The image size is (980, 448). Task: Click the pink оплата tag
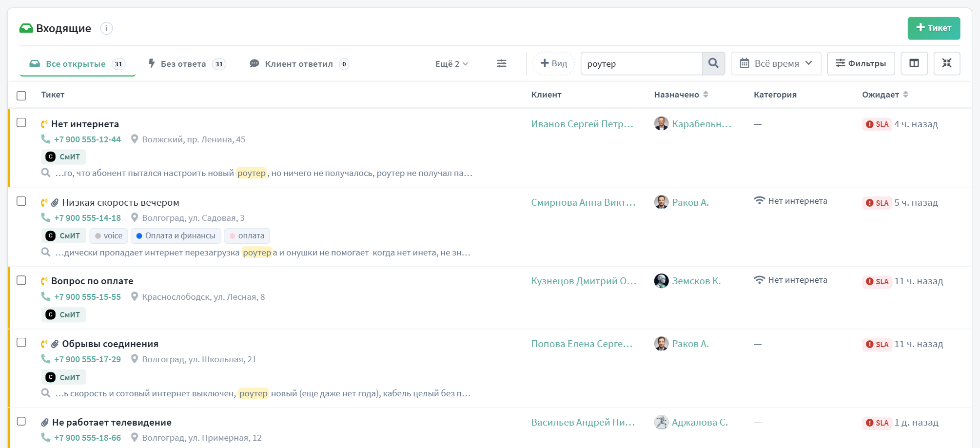(247, 235)
